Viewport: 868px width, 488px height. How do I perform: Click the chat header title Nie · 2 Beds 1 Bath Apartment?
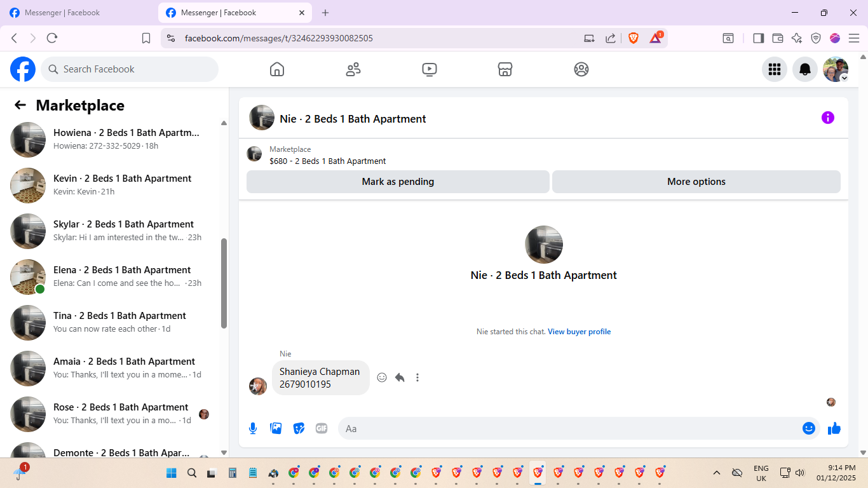tap(353, 119)
